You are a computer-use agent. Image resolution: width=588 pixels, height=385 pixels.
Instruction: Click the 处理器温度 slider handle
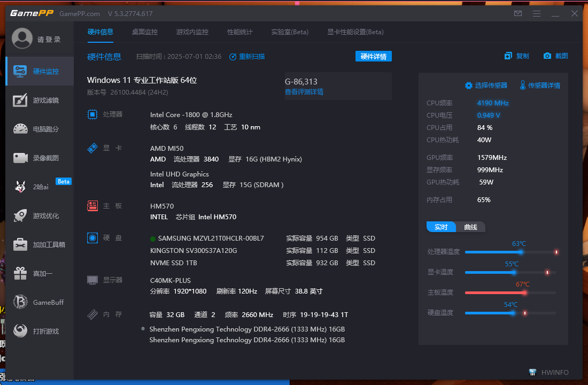coord(520,252)
